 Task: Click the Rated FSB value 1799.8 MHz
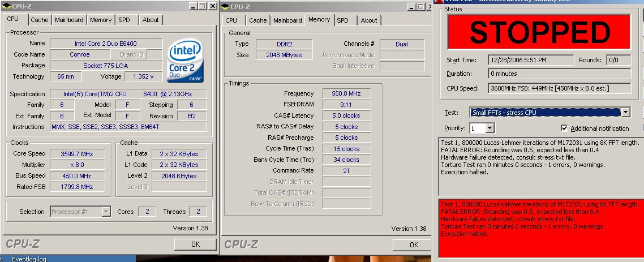pos(77,187)
